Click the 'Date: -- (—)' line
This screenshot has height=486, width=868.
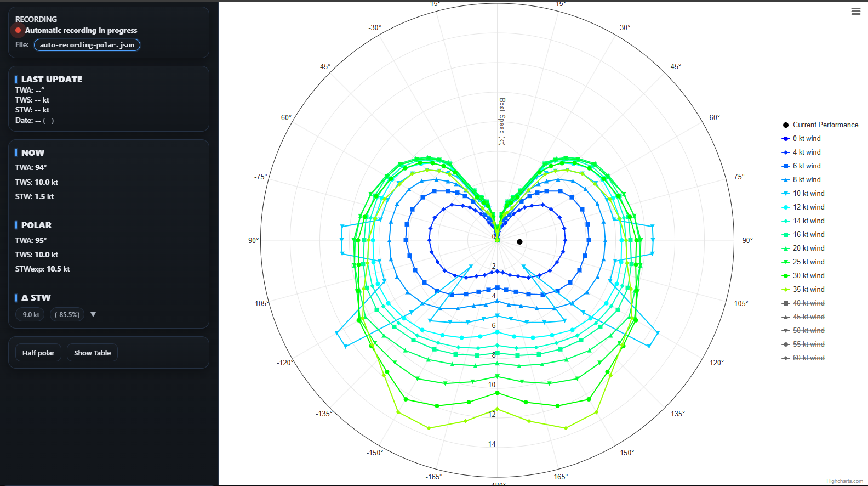pos(35,120)
